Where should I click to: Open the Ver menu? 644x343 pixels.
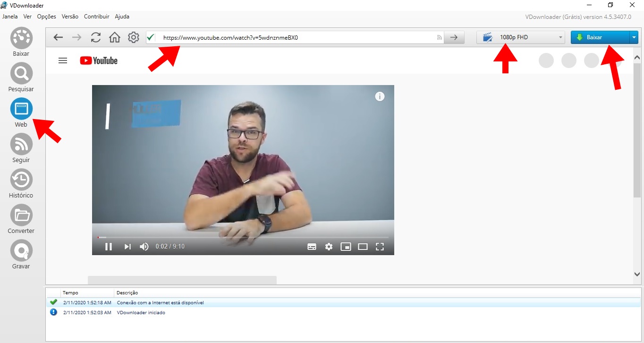coord(27,17)
